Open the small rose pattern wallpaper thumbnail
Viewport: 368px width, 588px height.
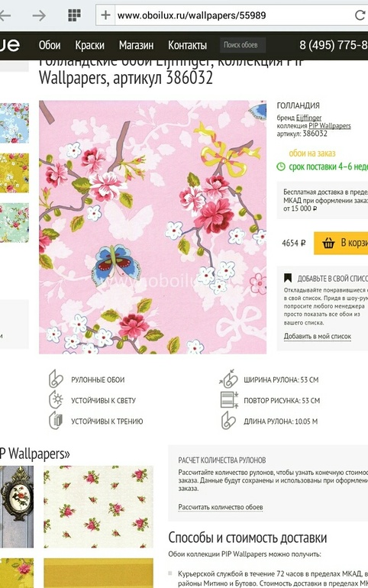pyautogui.click(x=98, y=506)
